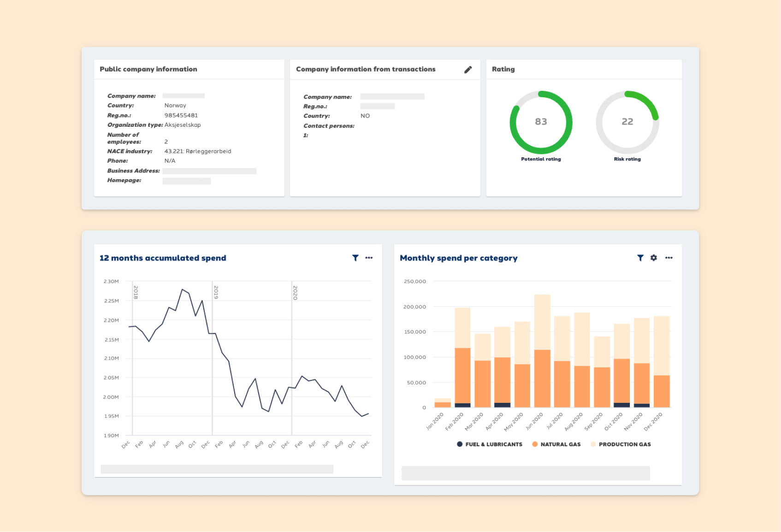Open more options on Monthly spend per category

[x=669, y=258]
